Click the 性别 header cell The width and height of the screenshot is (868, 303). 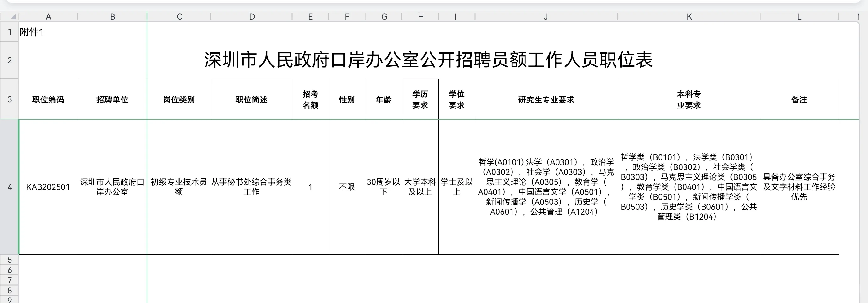tap(347, 99)
